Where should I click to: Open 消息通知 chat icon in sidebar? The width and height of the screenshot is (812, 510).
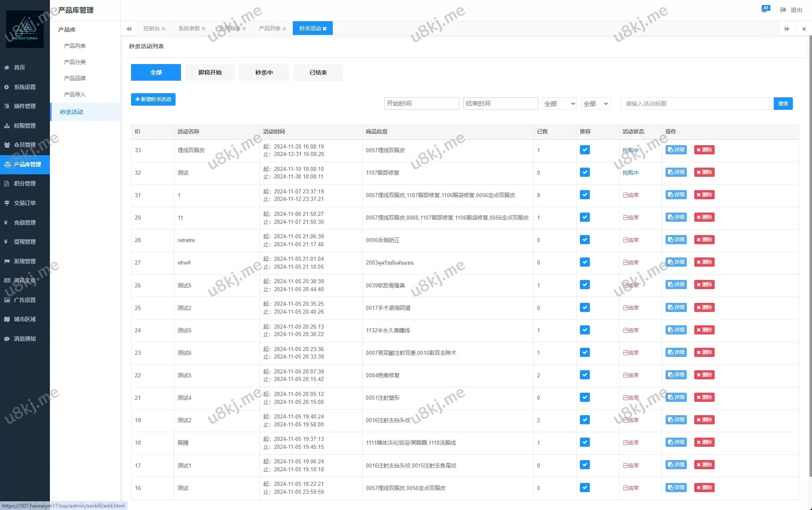[x=7, y=339]
